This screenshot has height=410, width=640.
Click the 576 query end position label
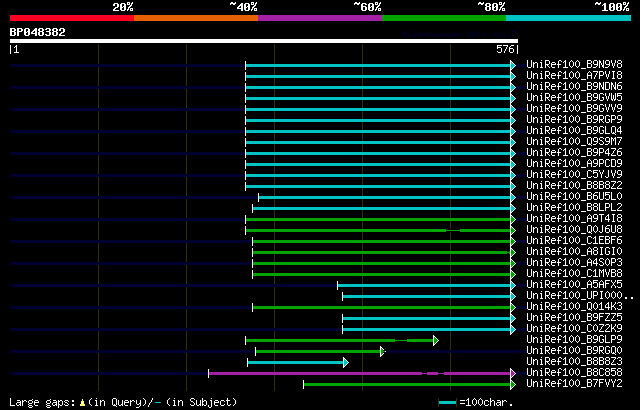[505, 49]
